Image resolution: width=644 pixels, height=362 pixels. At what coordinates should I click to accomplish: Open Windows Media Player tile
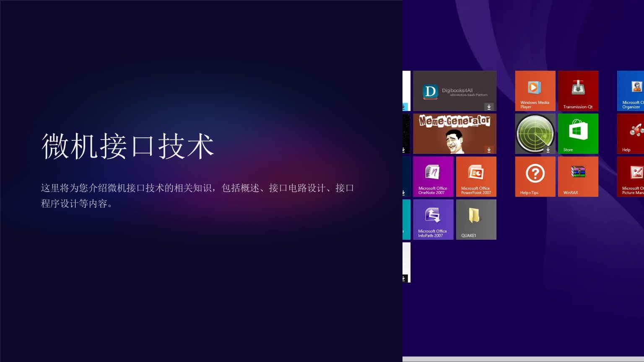pyautogui.click(x=535, y=91)
